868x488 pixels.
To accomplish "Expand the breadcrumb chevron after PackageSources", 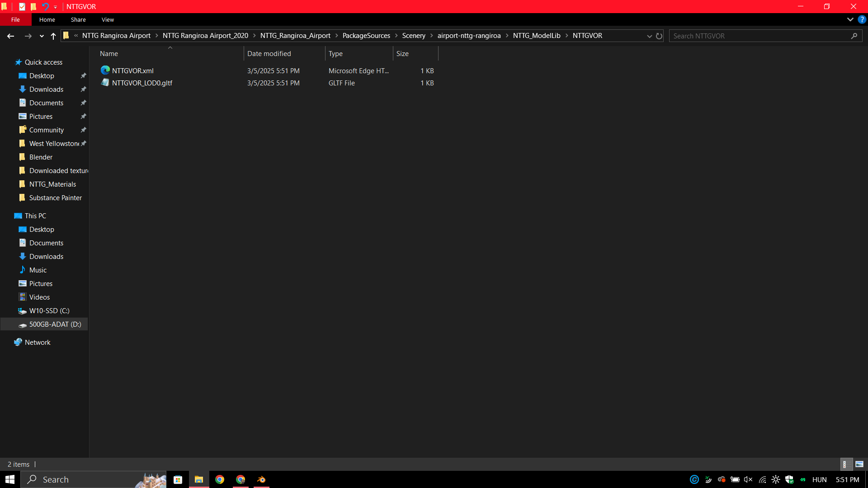I will click(396, 36).
